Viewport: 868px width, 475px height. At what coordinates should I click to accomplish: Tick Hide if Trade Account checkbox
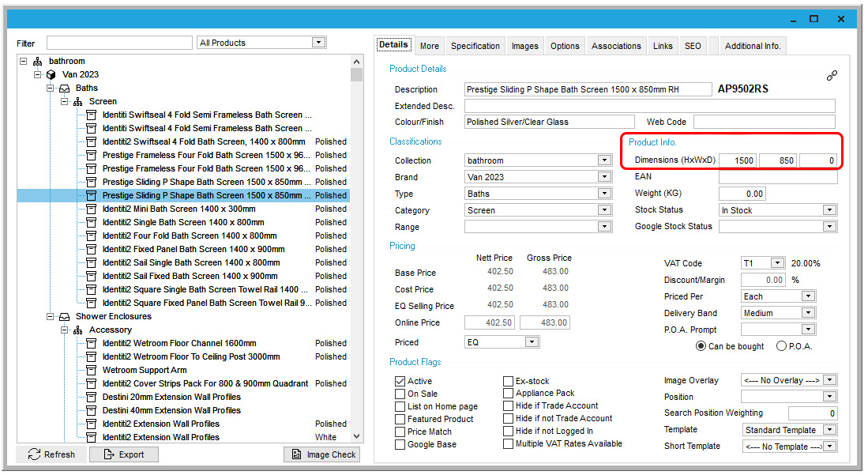[x=508, y=405]
